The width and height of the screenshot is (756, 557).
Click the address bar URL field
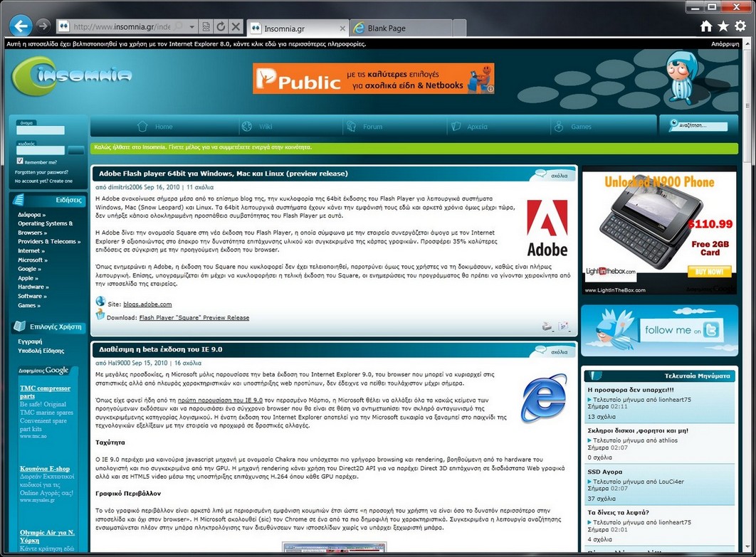[122, 26]
